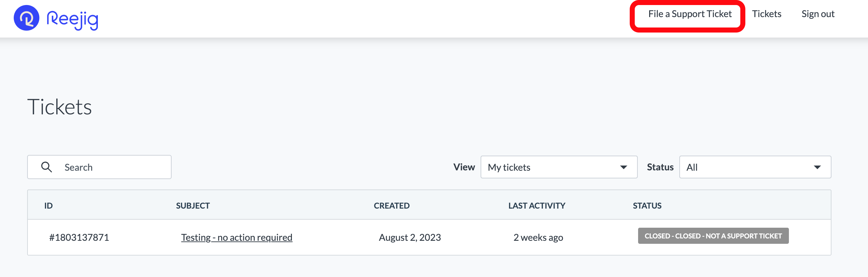The height and width of the screenshot is (277, 868).
Task: Click the search magnifying glass icon
Action: (x=47, y=167)
